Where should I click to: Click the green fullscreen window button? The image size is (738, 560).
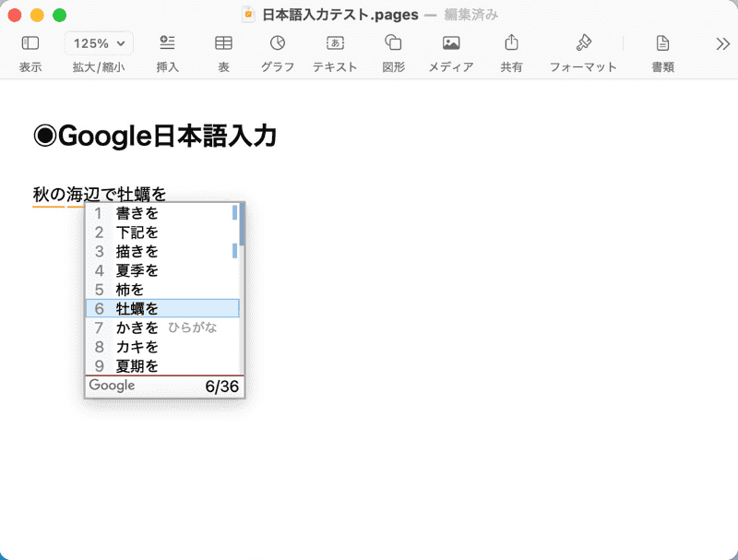[59, 15]
